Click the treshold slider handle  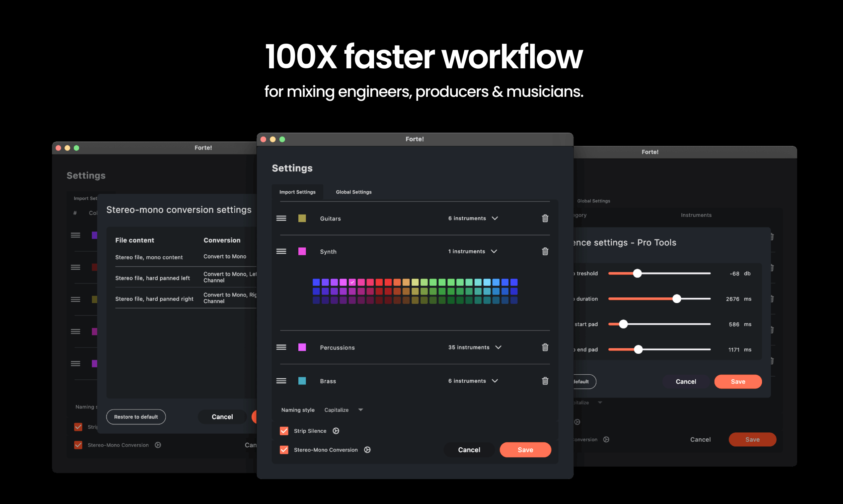tap(637, 274)
